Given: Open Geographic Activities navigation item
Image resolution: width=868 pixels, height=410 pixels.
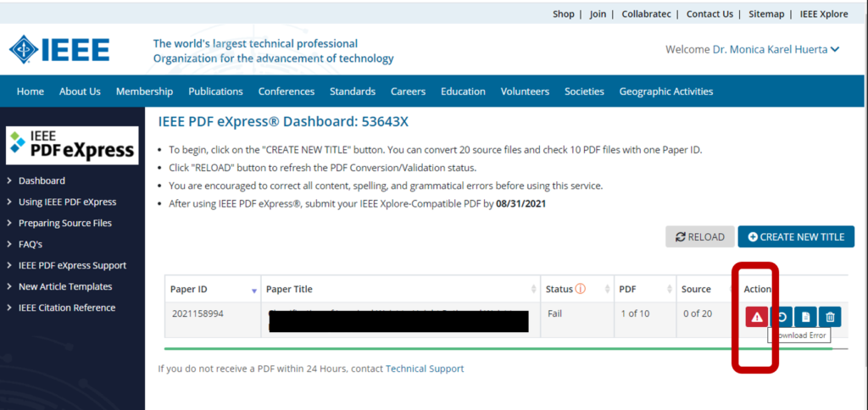Looking at the screenshot, I should point(666,91).
